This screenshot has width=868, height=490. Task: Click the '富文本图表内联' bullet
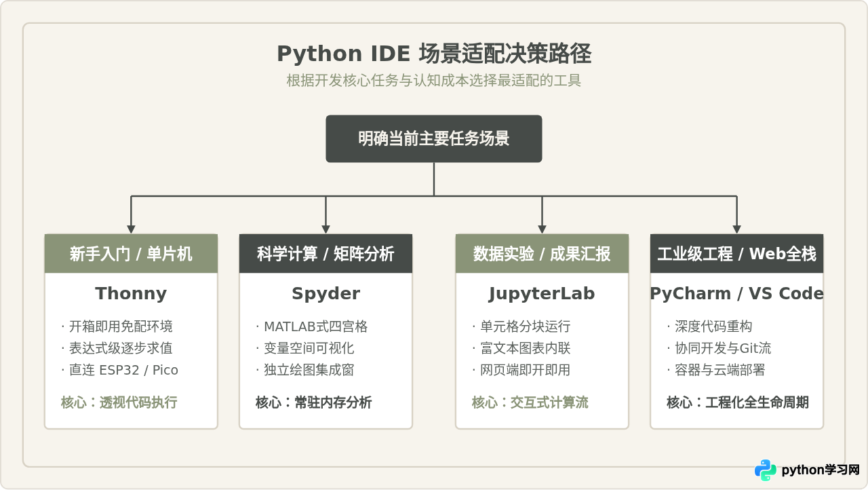coord(521,348)
